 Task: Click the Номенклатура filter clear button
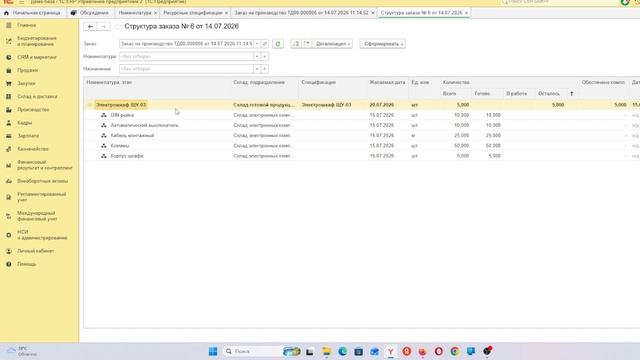[264, 56]
